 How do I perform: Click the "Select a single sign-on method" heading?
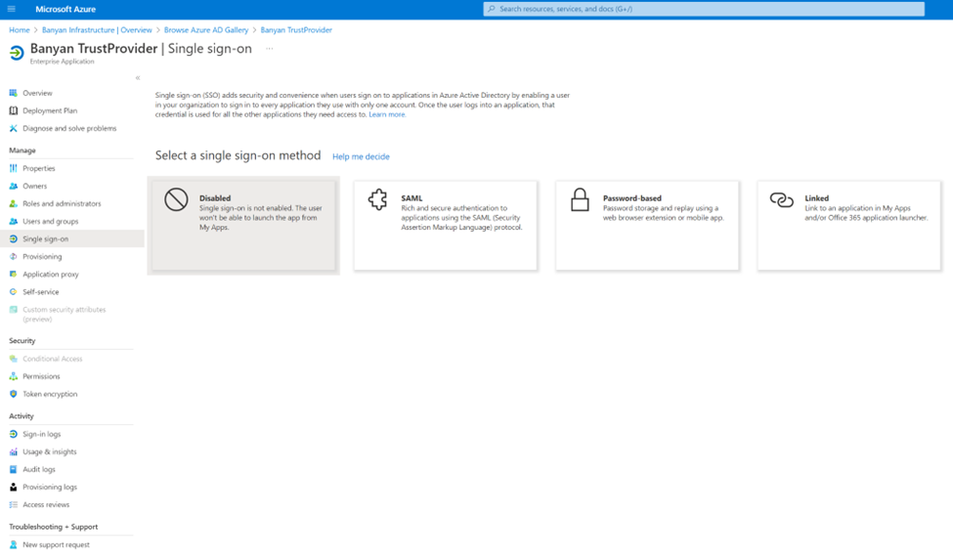click(238, 155)
